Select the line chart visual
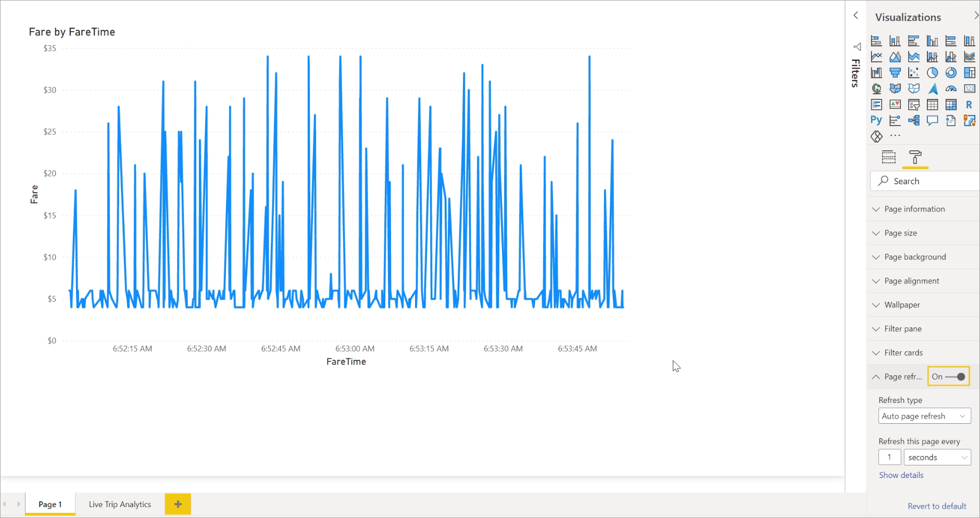 [877, 57]
